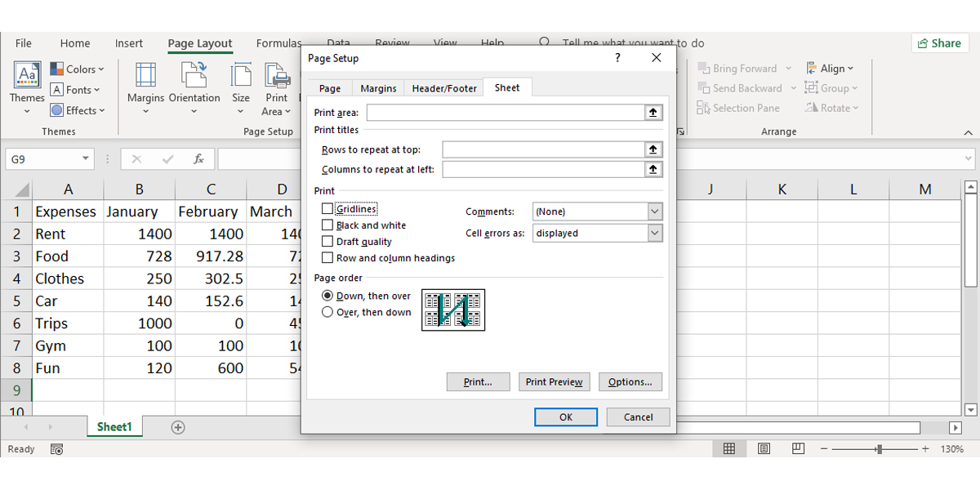
Task: Select the Expenses cell A1
Action: pyautogui.click(x=68, y=212)
